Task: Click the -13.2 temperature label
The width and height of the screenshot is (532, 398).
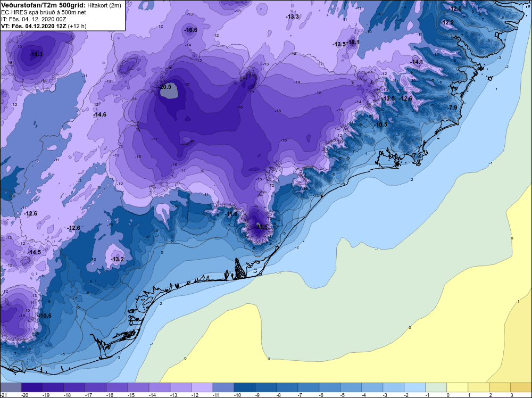Action: 118,259
